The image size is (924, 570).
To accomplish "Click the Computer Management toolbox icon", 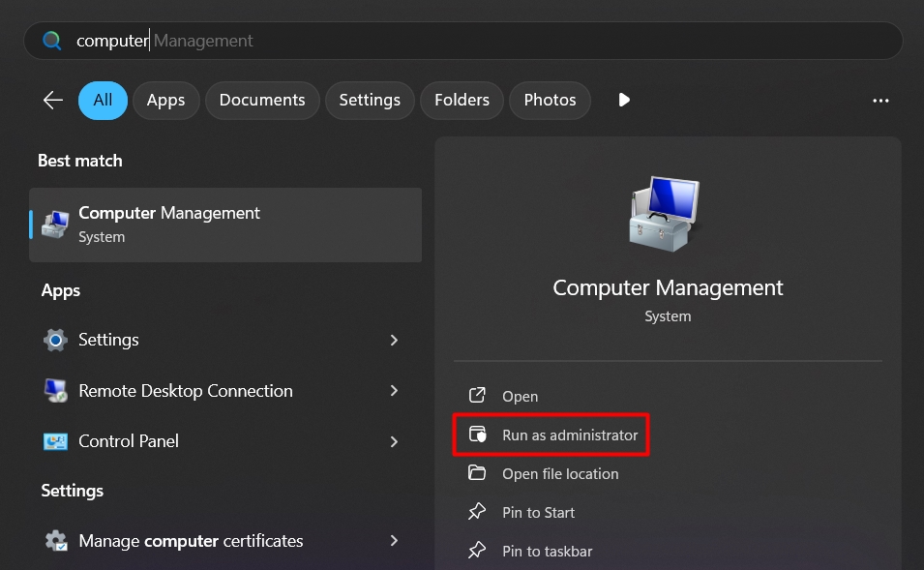I will tap(667, 213).
